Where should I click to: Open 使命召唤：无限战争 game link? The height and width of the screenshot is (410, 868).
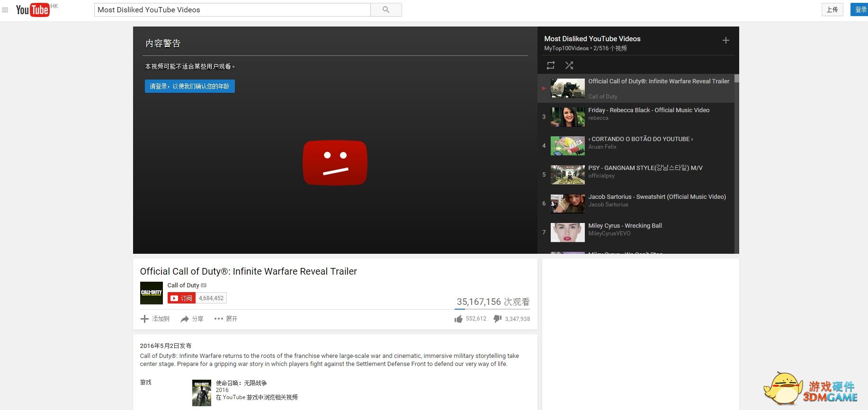point(242,383)
